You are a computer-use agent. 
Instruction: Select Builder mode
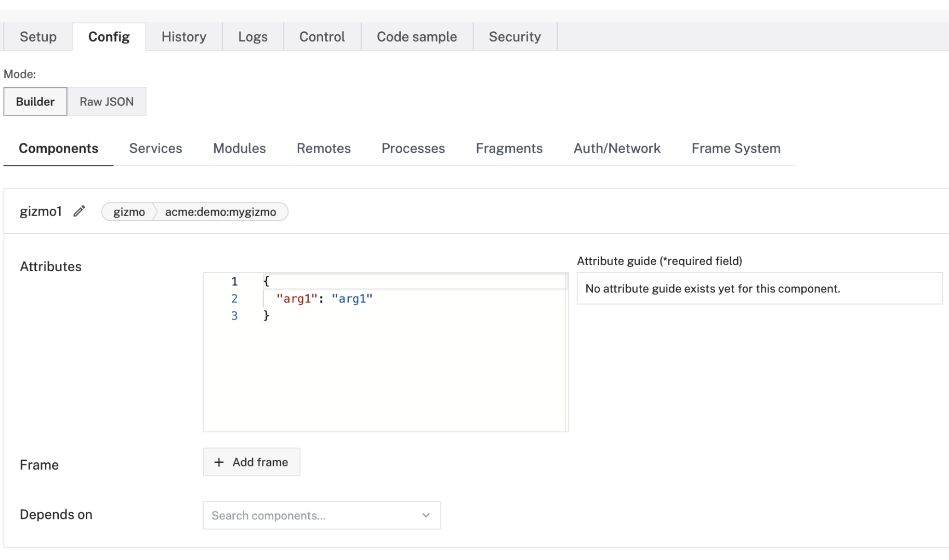[35, 102]
